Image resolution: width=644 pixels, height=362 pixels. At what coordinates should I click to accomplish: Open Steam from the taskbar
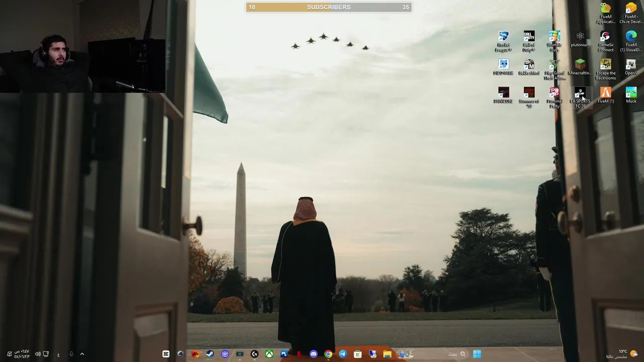click(x=210, y=354)
